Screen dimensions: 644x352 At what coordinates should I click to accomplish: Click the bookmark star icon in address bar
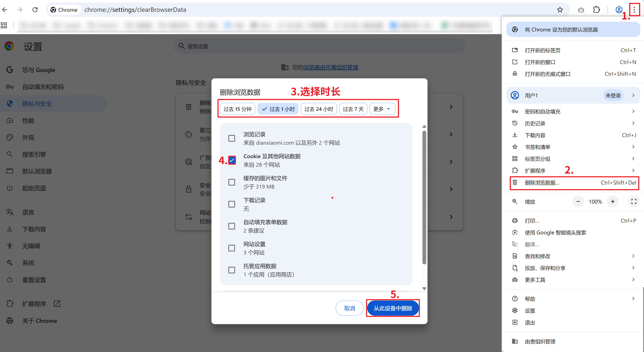pyautogui.click(x=560, y=10)
